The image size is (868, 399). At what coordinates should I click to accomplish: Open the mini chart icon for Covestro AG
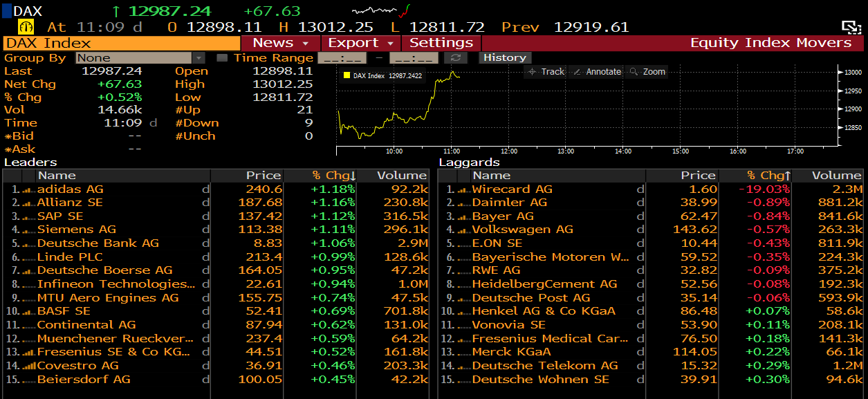click(x=28, y=366)
